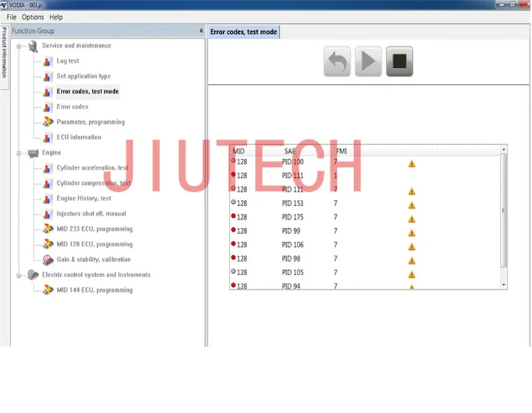Viewport: 532px width, 413px height.
Task: Collapse the Service and maintenance group
Action: tap(19, 46)
